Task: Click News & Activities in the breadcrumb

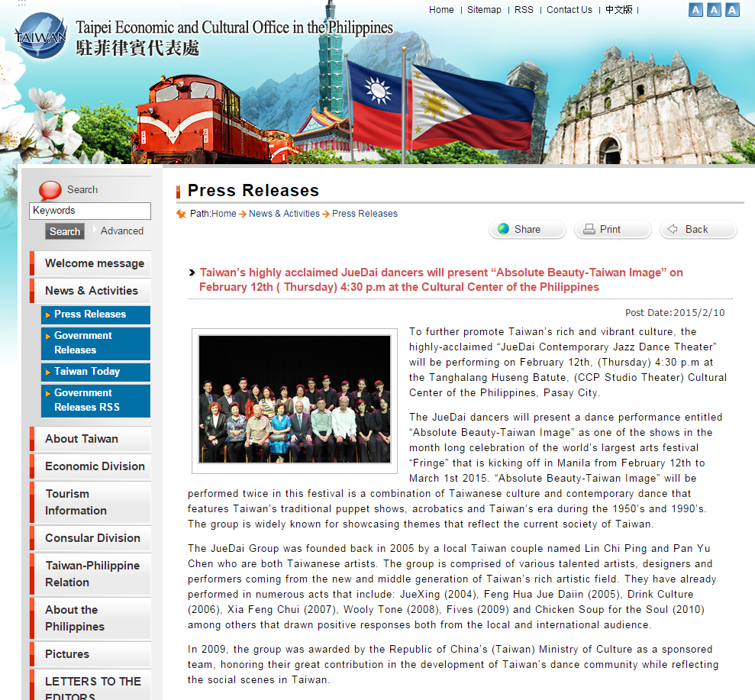Action: point(284,214)
